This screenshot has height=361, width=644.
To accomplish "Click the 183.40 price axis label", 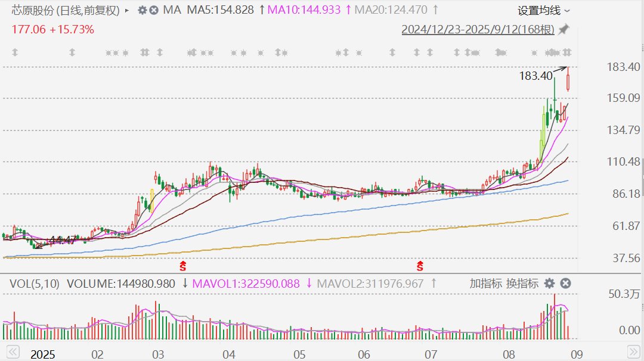I will (x=624, y=67).
